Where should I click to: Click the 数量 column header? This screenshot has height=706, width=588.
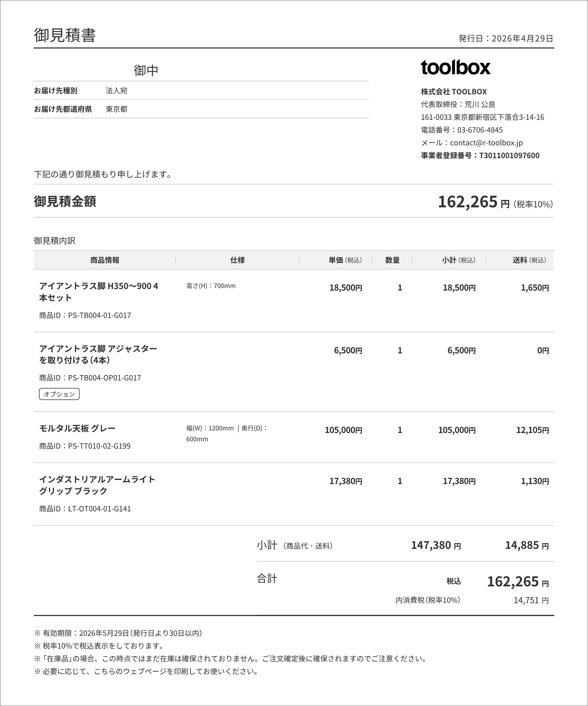392,260
